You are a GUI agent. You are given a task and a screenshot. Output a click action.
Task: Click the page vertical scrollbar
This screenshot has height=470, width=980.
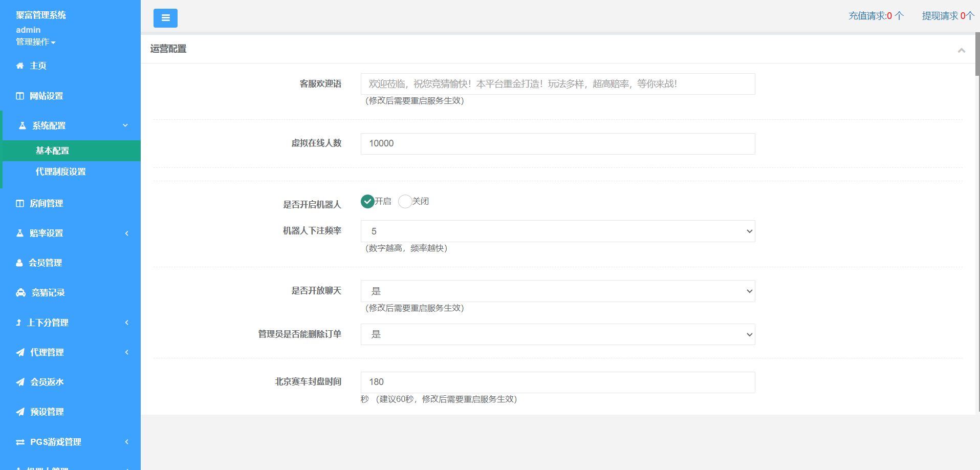(x=977, y=54)
